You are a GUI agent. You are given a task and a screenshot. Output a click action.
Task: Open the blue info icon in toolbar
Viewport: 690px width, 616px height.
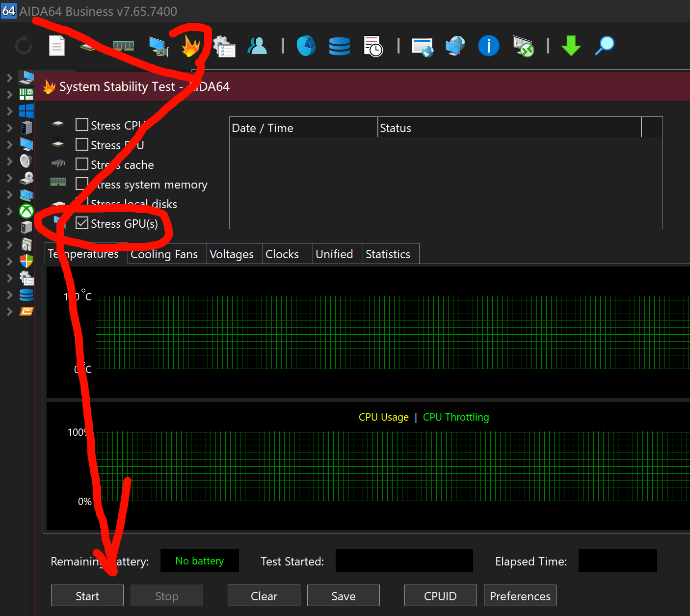[x=488, y=46]
